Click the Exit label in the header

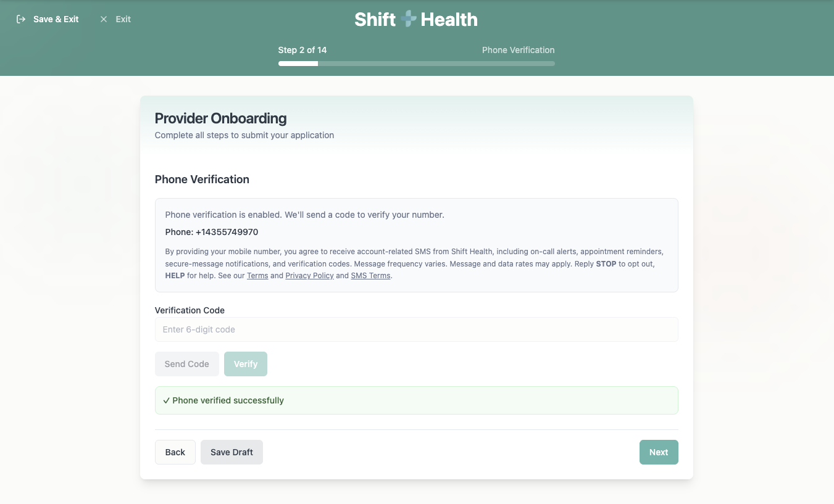click(x=123, y=19)
